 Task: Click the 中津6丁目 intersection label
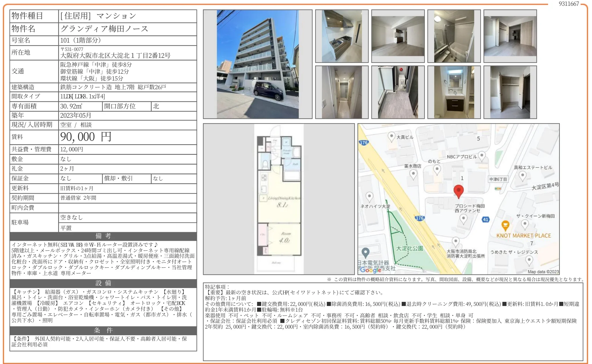498,179
